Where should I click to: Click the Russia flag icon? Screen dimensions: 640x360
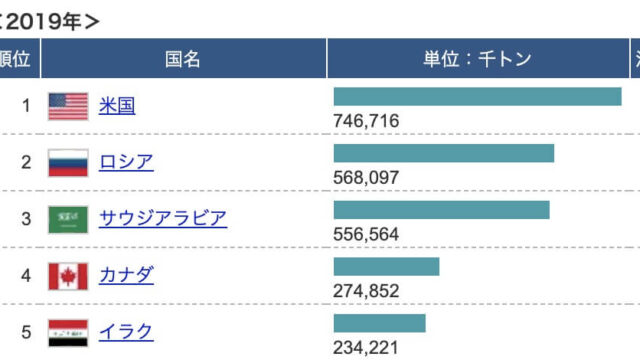coord(68,163)
